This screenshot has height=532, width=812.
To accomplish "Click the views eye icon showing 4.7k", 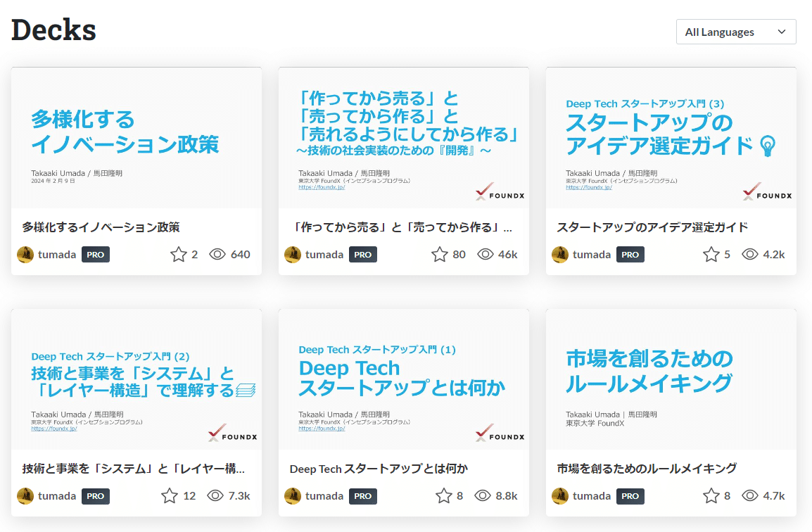I will (x=750, y=495).
